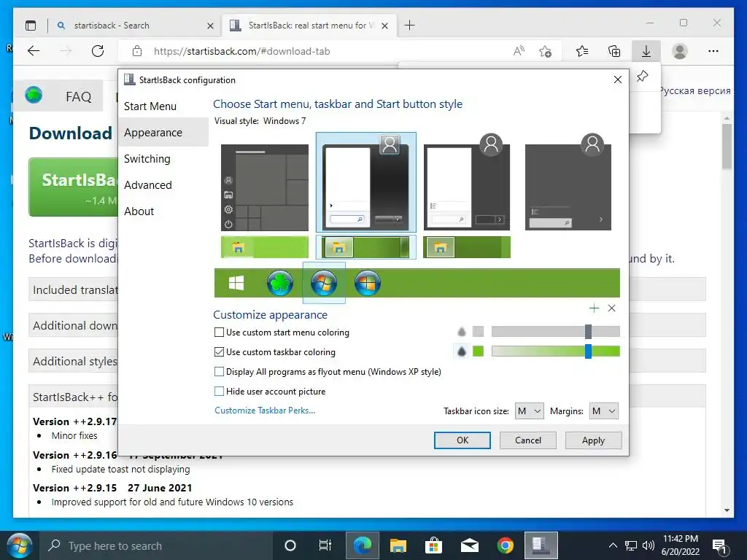Image resolution: width=747 pixels, height=560 pixels.
Task: Click the Apply button
Action: coord(593,440)
